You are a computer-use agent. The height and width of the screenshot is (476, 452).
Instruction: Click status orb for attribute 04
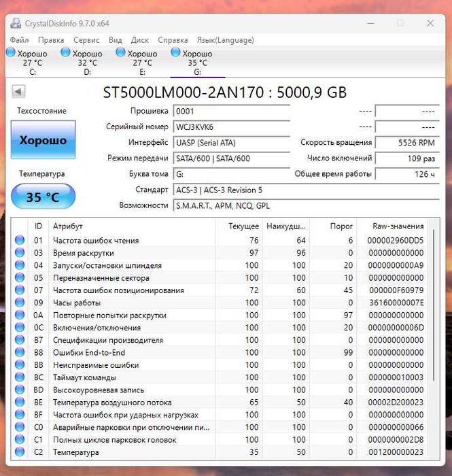[x=20, y=265]
